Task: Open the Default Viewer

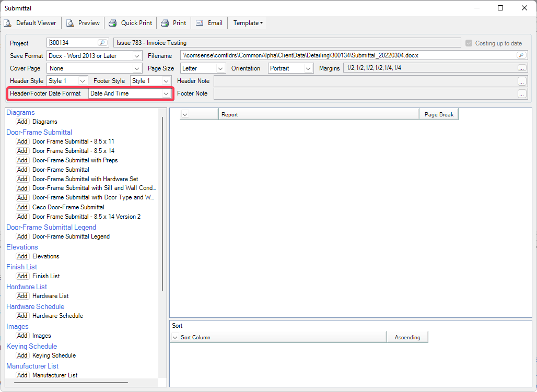Action: coord(30,23)
